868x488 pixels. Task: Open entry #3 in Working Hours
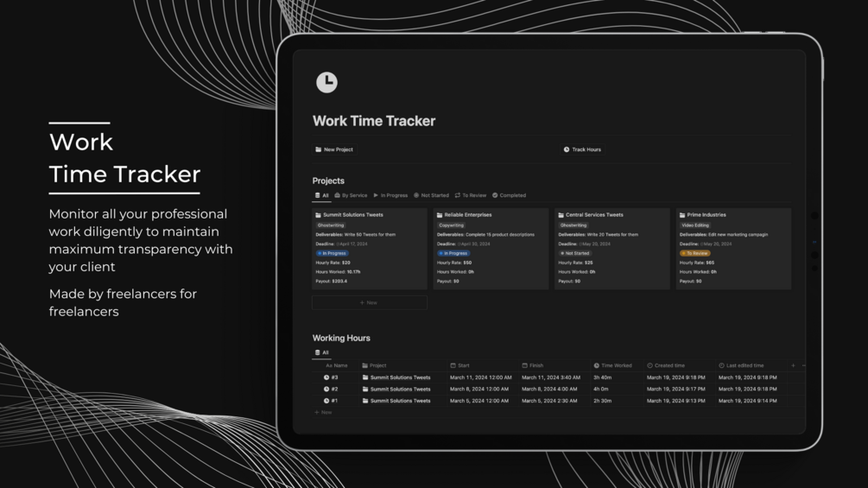click(x=334, y=377)
